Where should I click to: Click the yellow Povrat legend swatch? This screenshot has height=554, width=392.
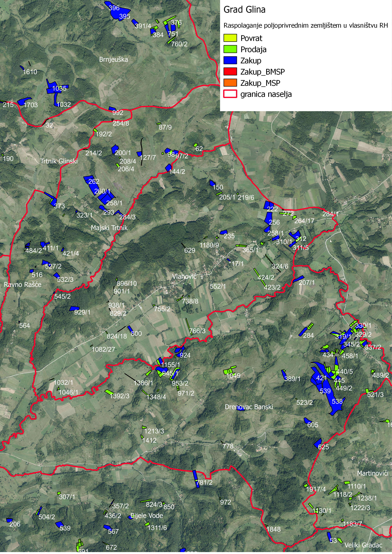tap(230, 38)
